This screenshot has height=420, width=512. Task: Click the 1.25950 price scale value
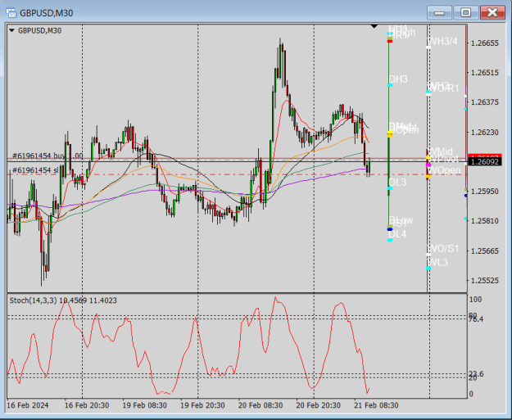[x=485, y=192]
